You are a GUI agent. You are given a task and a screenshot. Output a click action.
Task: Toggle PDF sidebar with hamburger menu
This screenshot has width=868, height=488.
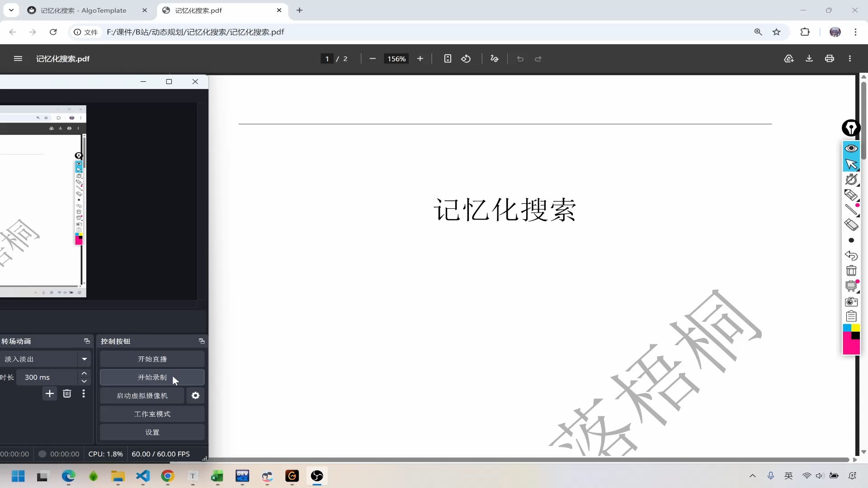click(18, 59)
